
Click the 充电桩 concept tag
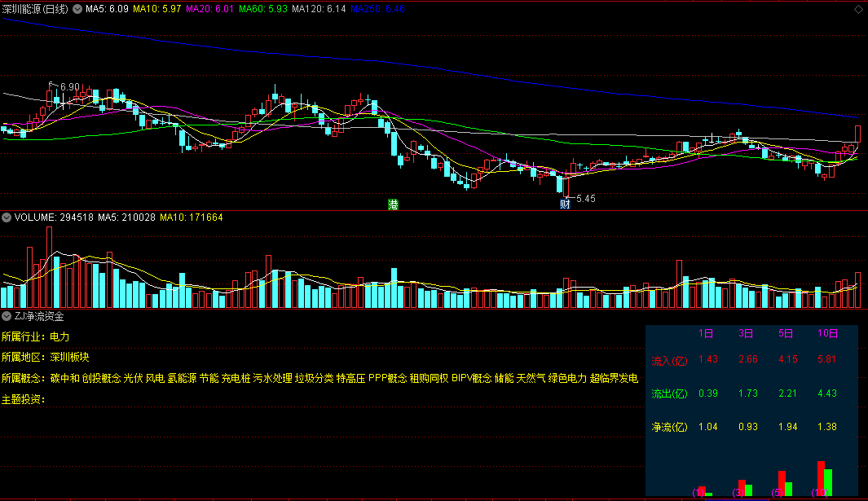pos(236,378)
